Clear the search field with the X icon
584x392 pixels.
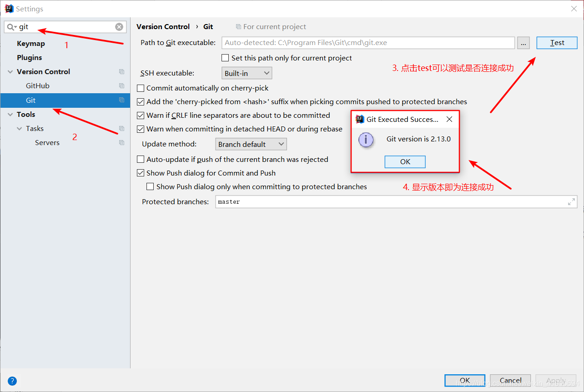tap(119, 27)
